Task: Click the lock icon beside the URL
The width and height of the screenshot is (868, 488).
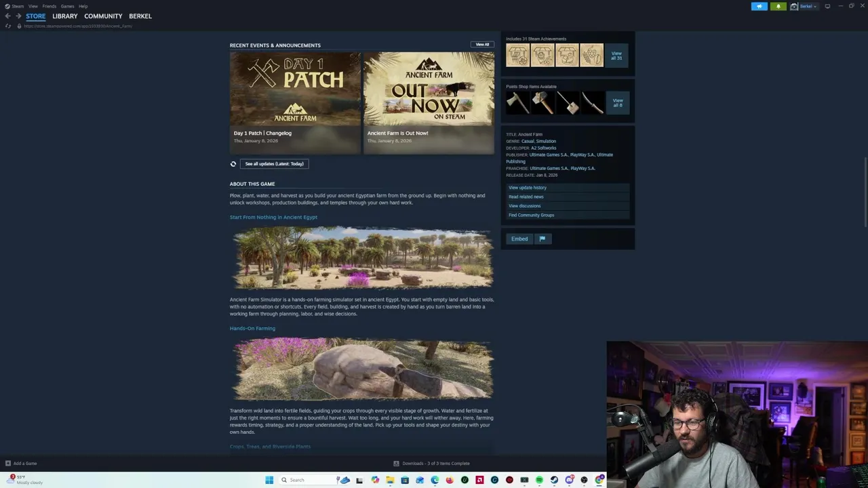Action: pyautogui.click(x=19, y=26)
